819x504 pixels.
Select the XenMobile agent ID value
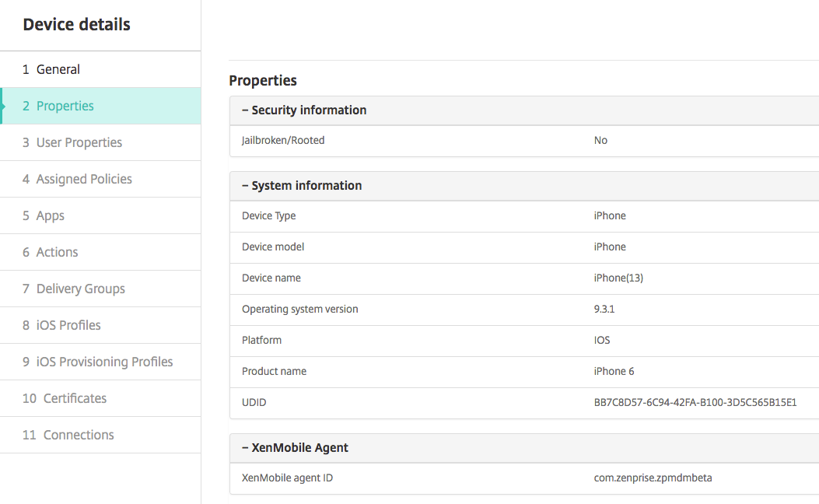pos(653,478)
